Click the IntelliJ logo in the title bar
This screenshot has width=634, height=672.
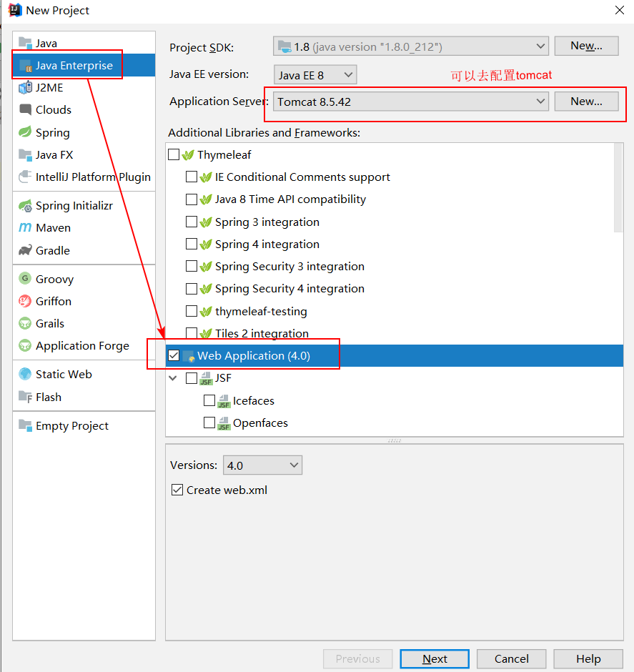click(x=14, y=10)
